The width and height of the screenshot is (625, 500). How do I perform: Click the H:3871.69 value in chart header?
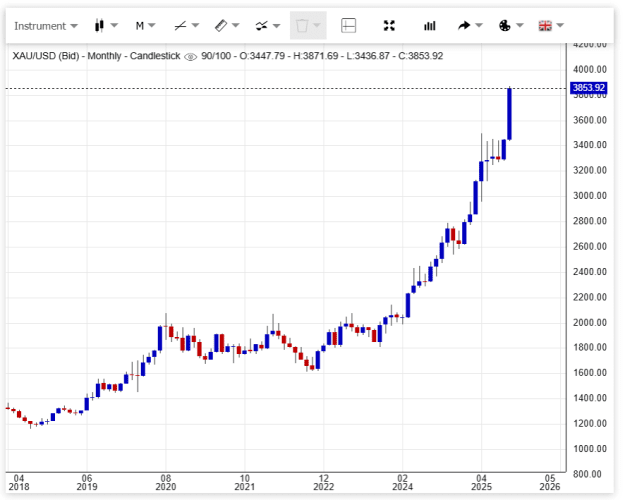click(316, 56)
